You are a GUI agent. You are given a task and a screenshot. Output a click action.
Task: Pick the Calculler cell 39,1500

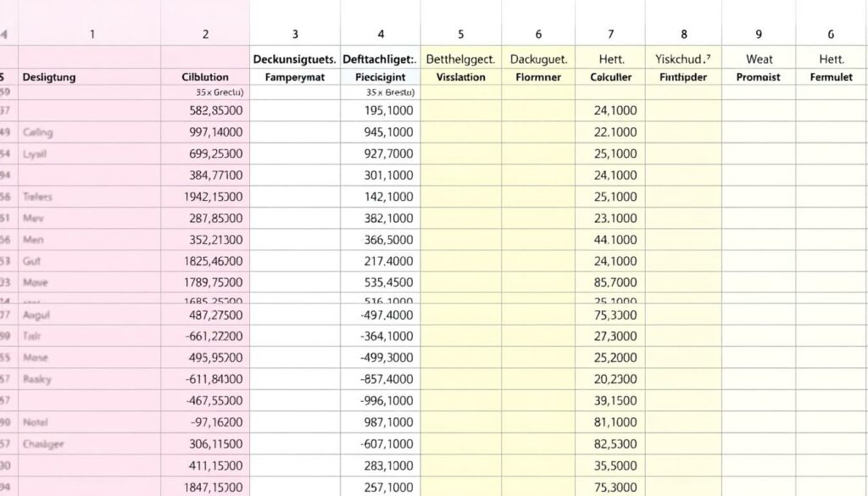point(610,401)
